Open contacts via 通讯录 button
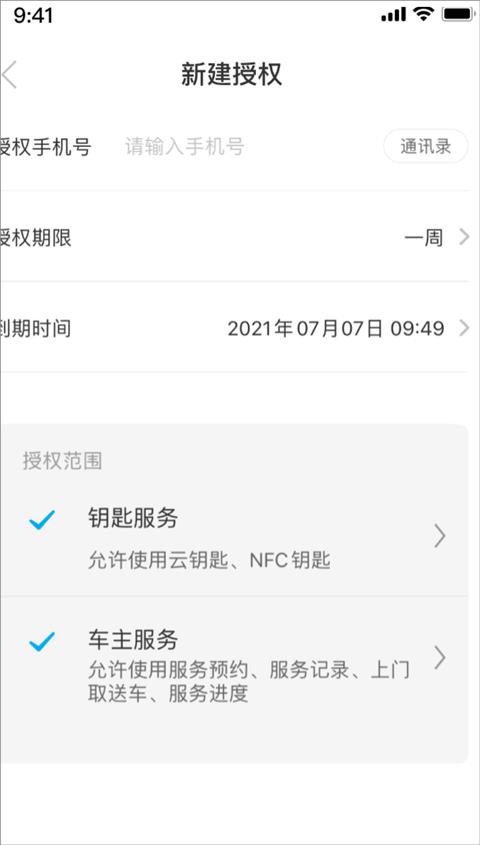This screenshot has height=845, width=480. (x=426, y=146)
